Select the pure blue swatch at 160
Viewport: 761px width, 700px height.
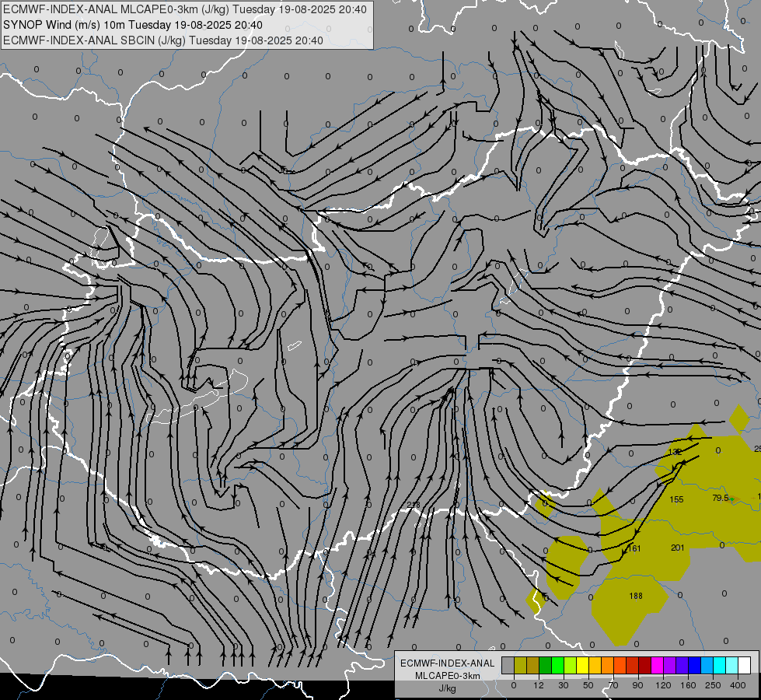[x=694, y=665]
